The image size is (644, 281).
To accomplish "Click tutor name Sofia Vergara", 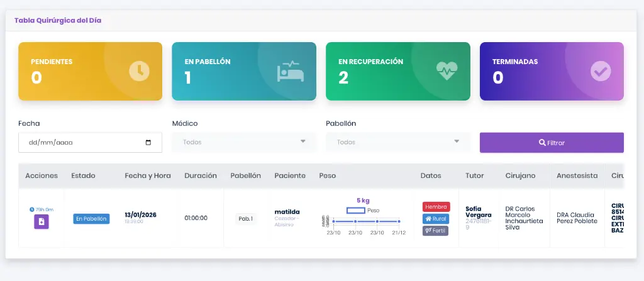I will click(x=479, y=212).
